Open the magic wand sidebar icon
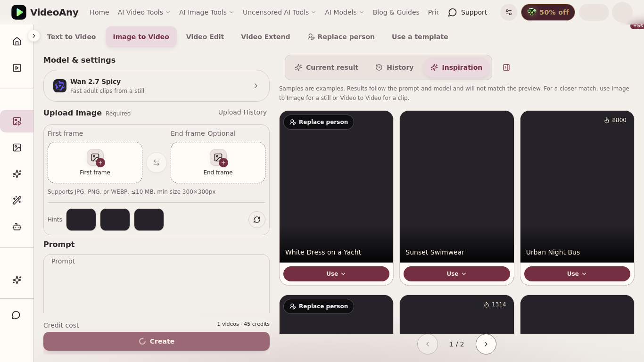 click(17, 200)
